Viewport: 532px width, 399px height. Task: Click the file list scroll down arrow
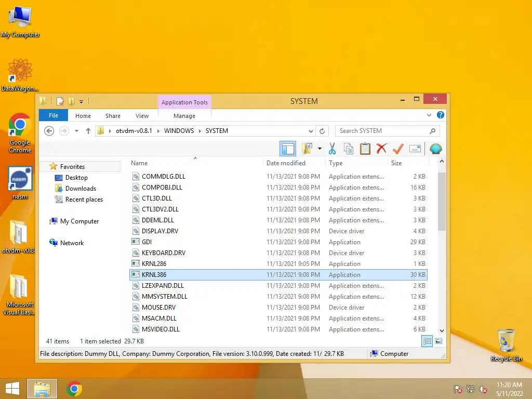tap(442, 330)
